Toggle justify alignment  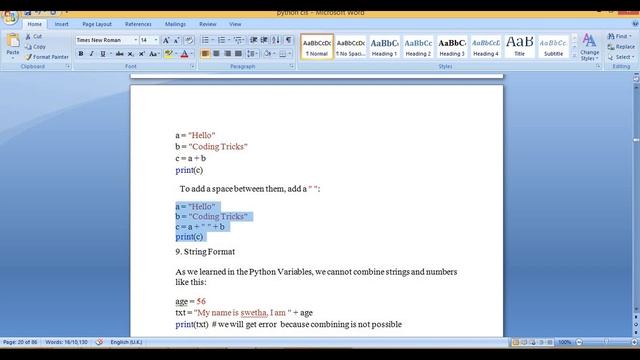[238, 54]
